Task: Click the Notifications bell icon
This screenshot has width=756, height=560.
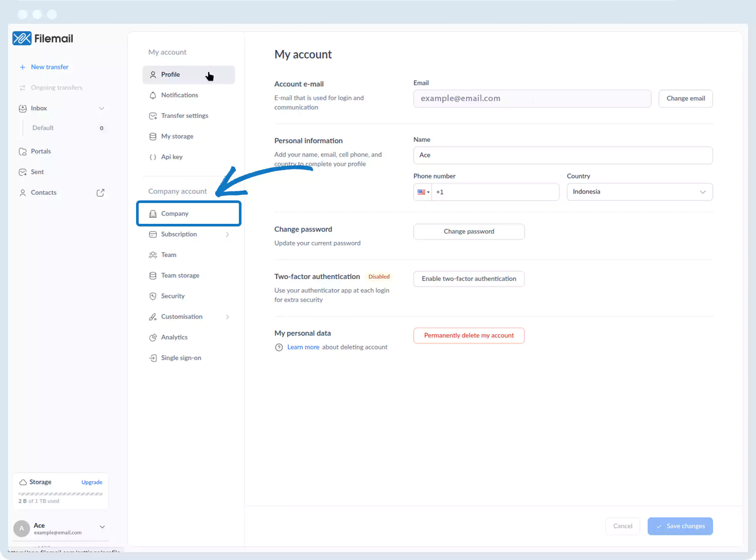Action: point(153,95)
